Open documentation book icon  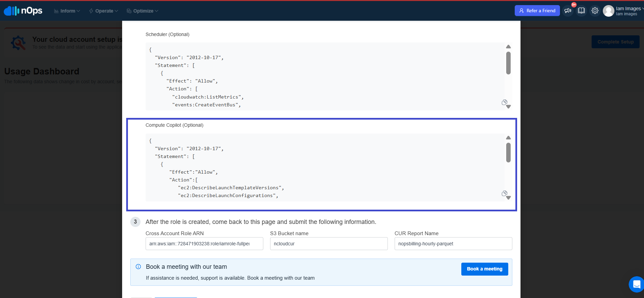[581, 11]
